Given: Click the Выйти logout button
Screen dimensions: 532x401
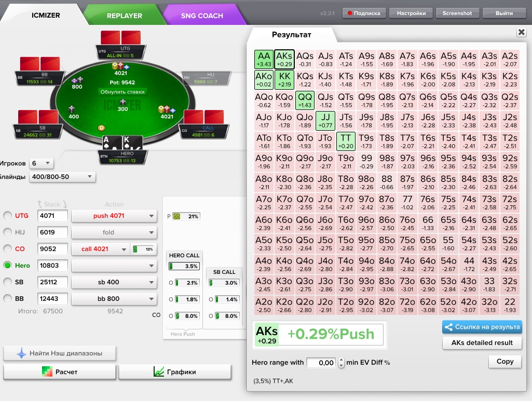Looking at the screenshot, I should click(504, 13).
